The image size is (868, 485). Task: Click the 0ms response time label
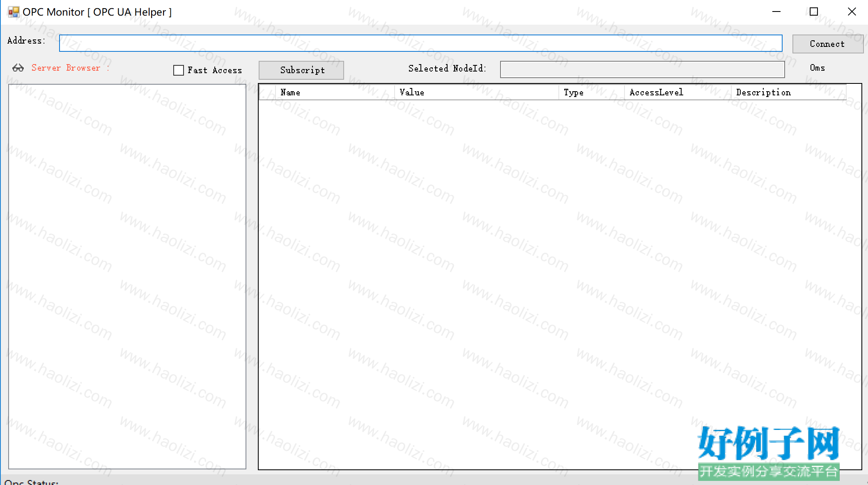click(x=817, y=68)
